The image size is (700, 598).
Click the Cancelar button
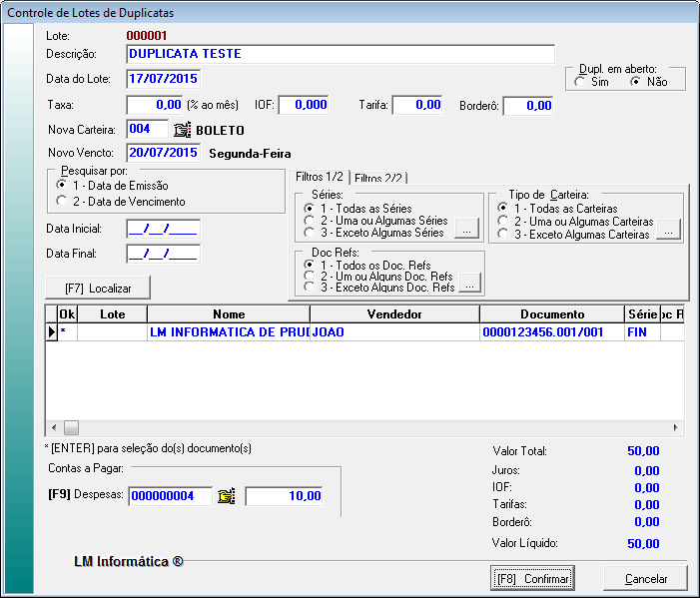click(x=646, y=579)
